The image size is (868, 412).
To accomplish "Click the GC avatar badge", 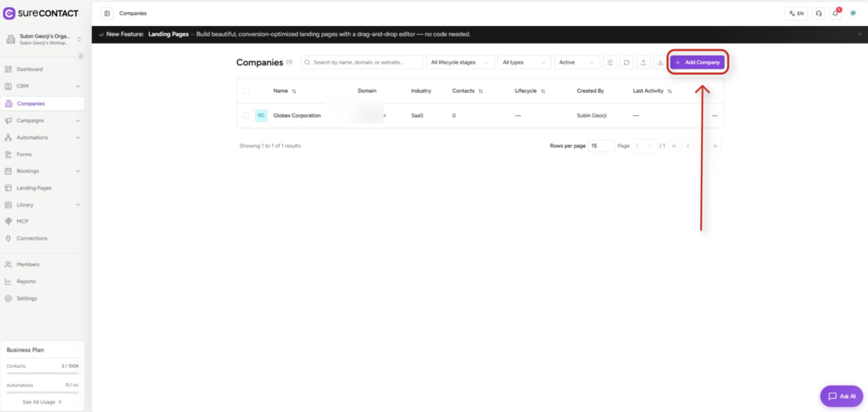I will pyautogui.click(x=261, y=115).
